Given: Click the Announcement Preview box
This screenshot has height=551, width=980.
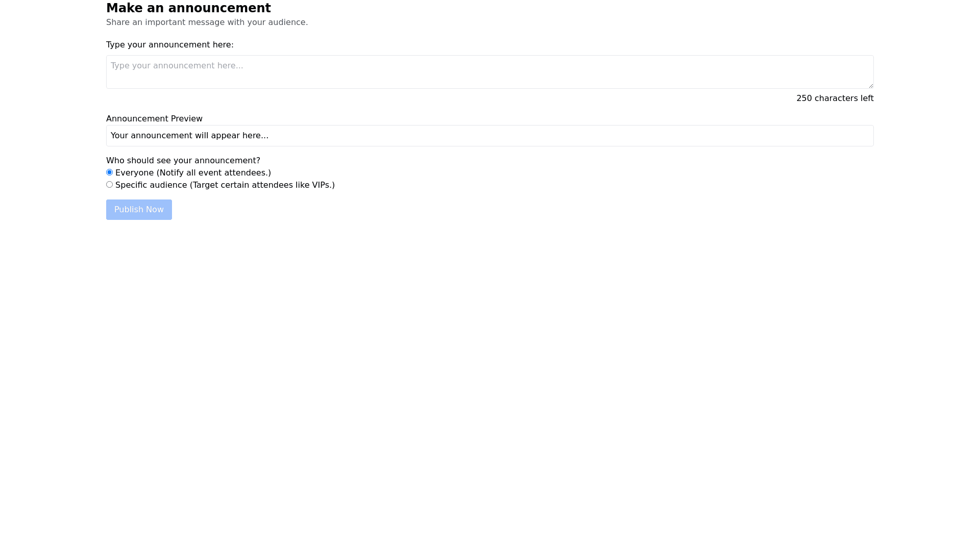Looking at the screenshot, I should (x=490, y=136).
